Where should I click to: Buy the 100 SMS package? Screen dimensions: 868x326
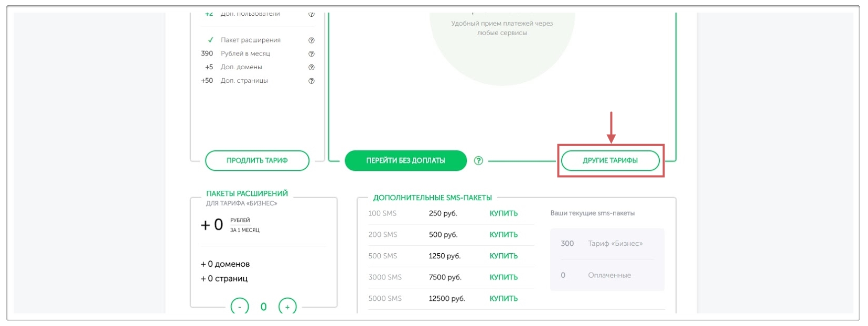tap(503, 213)
